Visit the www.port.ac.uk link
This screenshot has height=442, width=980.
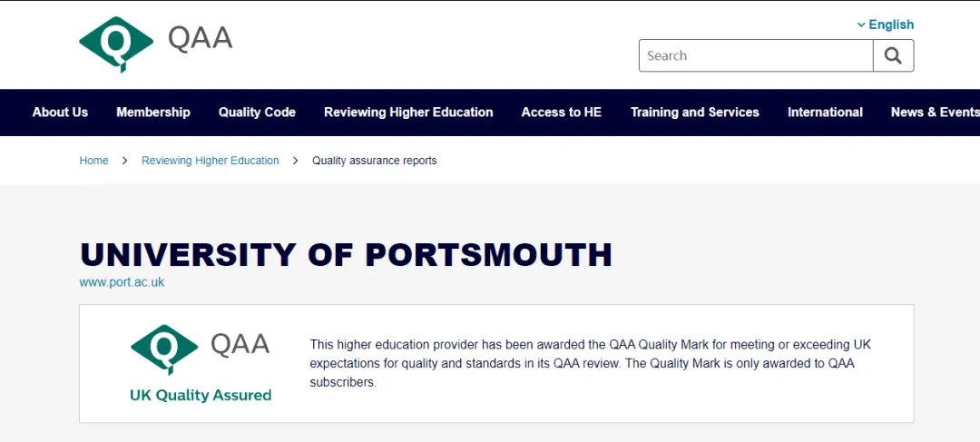pyautogui.click(x=122, y=282)
